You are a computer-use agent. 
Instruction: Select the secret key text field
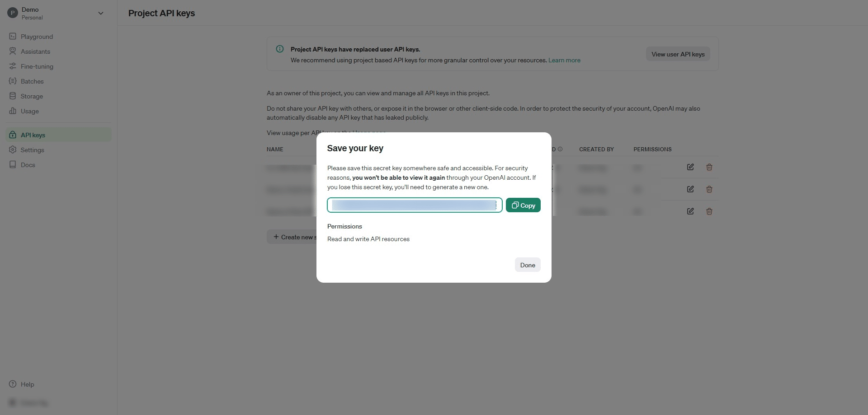click(415, 205)
